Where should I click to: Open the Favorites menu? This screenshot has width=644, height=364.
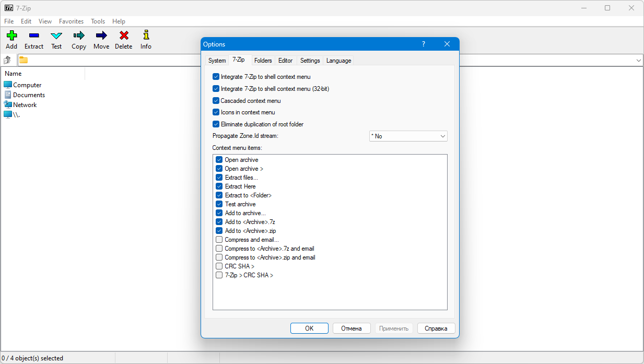[72, 21]
